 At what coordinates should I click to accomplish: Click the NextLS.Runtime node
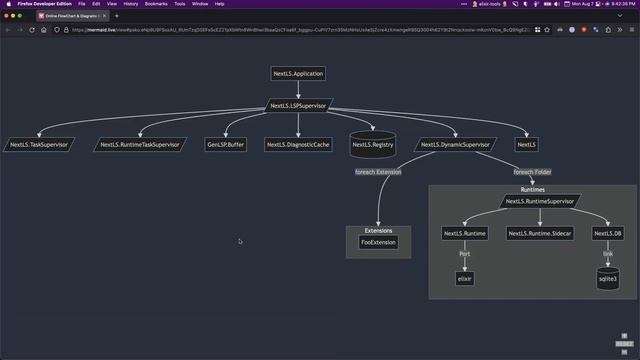click(464, 233)
